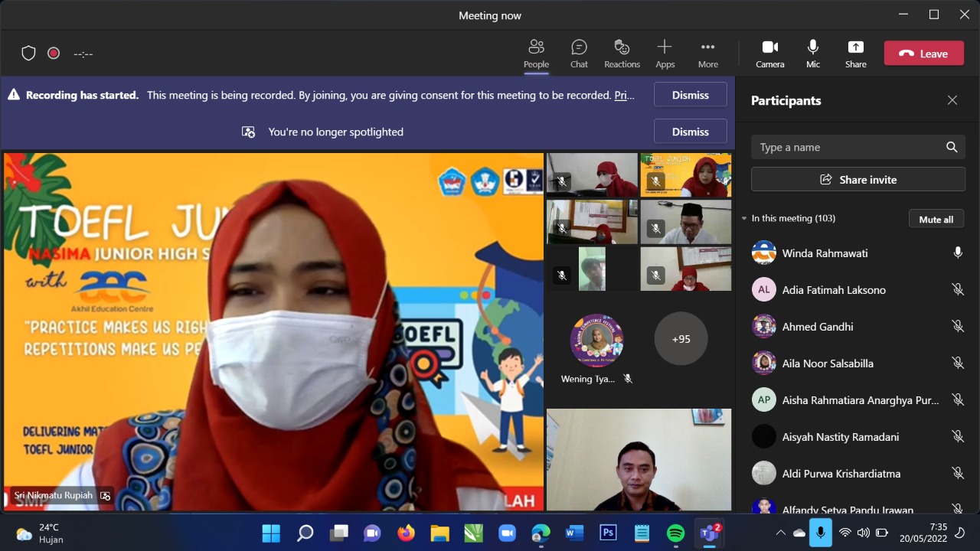Image resolution: width=980 pixels, height=551 pixels.
Task: Leave the meeting
Action: pos(923,54)
